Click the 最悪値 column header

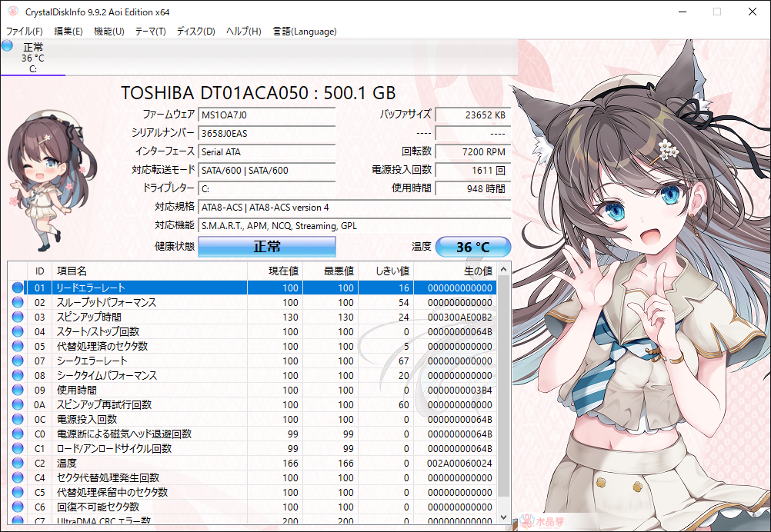point(330,271)
